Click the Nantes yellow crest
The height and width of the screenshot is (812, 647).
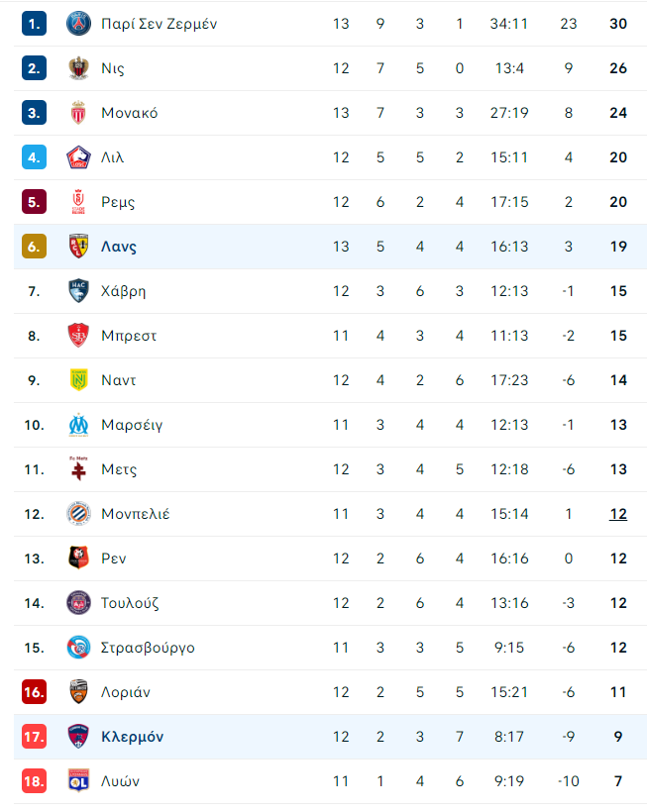pyautogui.click(x=78, y=380)
